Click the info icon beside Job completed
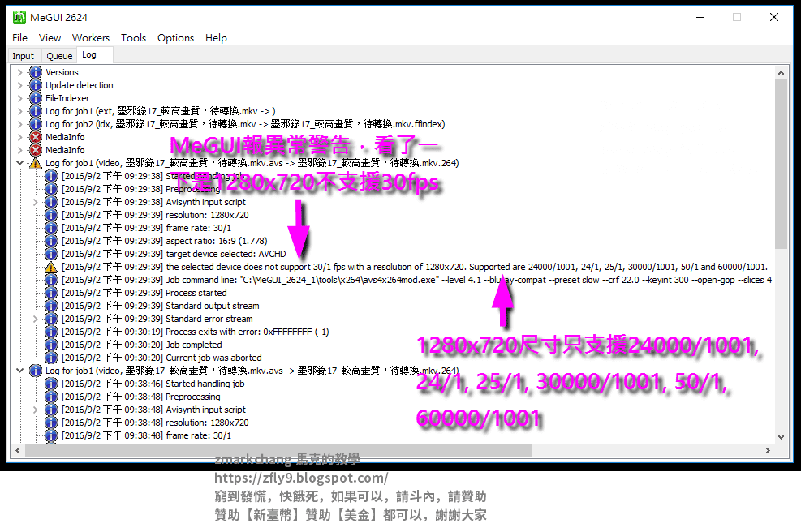Viewport: 801px width, 532px height. click(51, 345)
